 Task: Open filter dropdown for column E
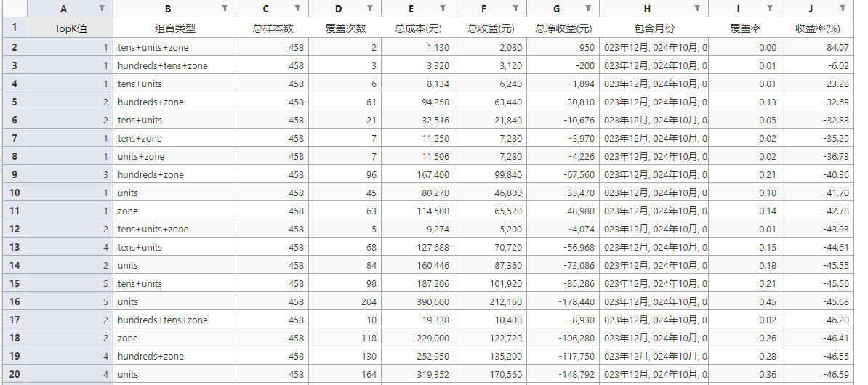[x=443, y=8]
